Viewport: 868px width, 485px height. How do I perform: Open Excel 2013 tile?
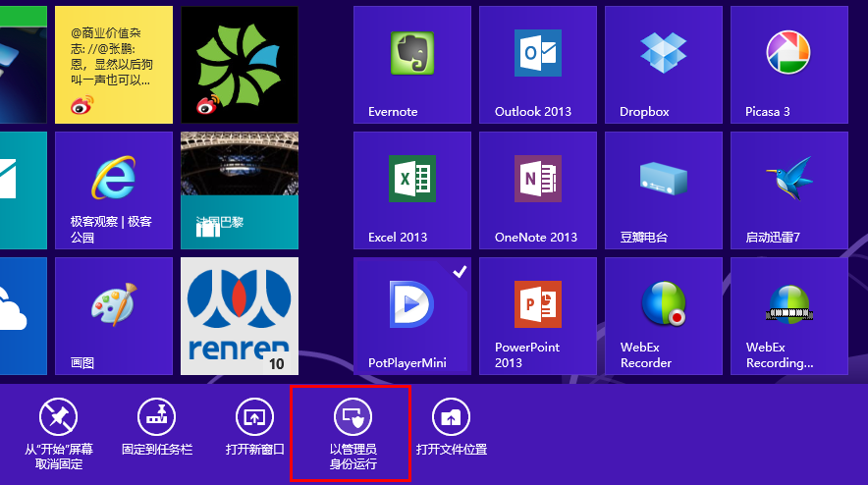click(x=412, y=190)
